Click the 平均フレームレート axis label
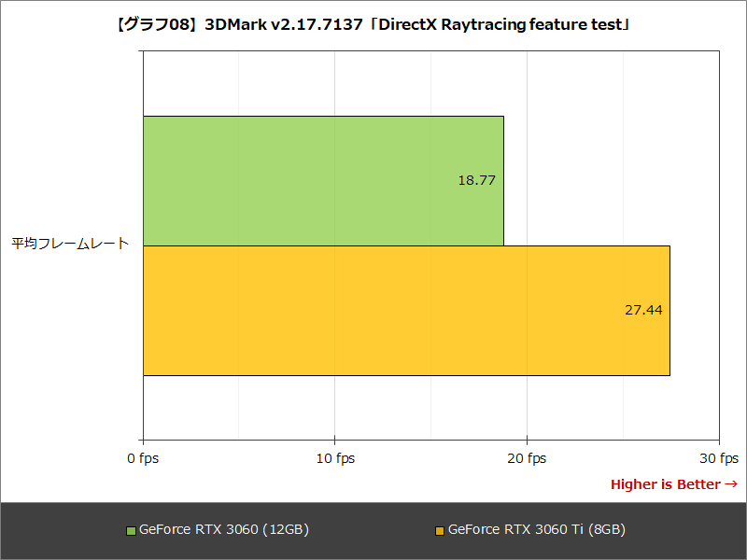The width and height of the screenshot is (747, 560). tap(71, 241)
